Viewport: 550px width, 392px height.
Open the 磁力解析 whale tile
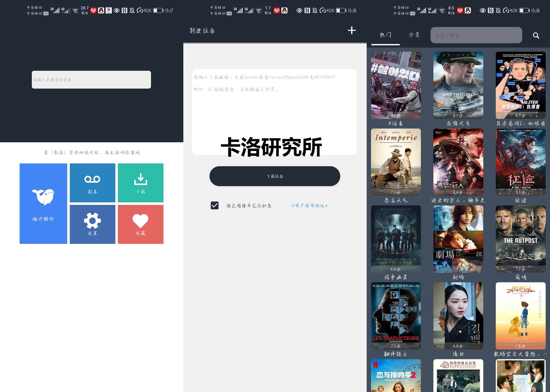coord(43,204)
